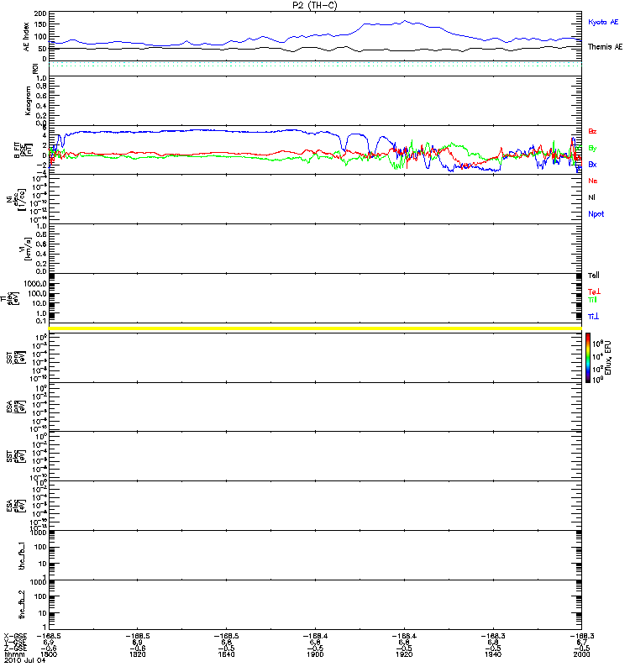The height and width of the screenshot is (672, 630).
Task: Click the "the_fb_2" axis label
Action: 22,605
